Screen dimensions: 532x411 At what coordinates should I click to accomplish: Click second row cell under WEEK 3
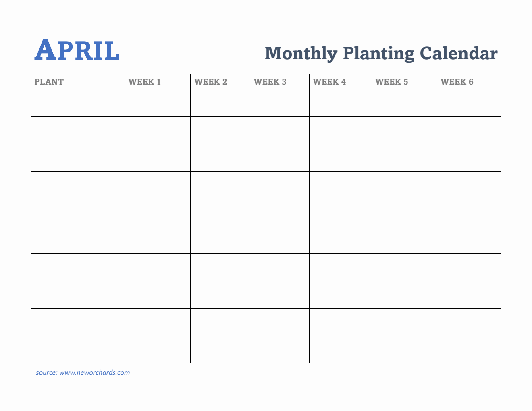(279, 131)
